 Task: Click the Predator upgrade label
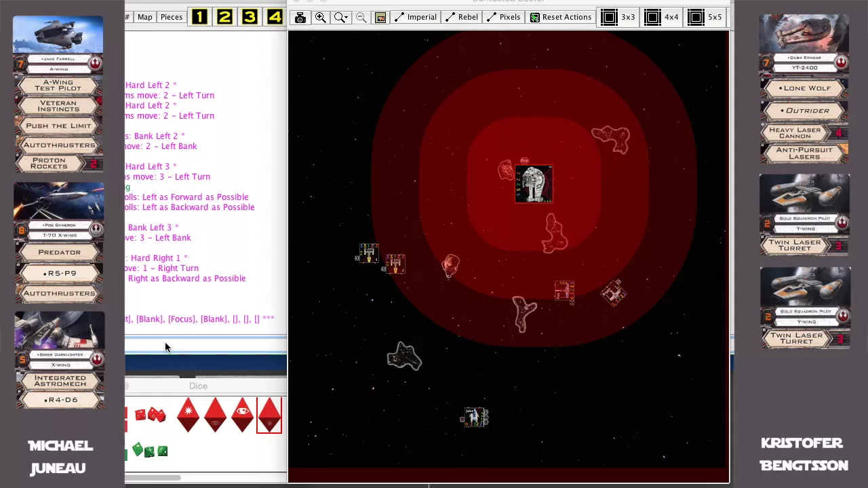(x=59, y=252)
